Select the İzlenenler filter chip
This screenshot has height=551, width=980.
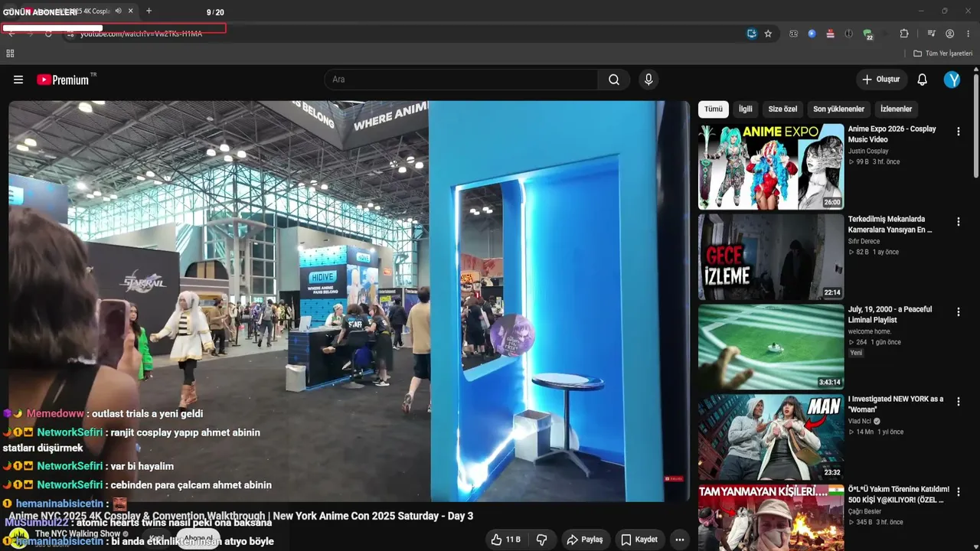(x=896, y=109)
